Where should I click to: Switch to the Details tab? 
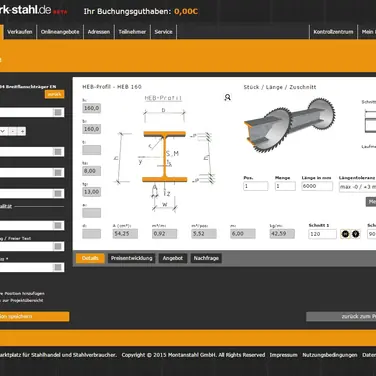(90, 258)
